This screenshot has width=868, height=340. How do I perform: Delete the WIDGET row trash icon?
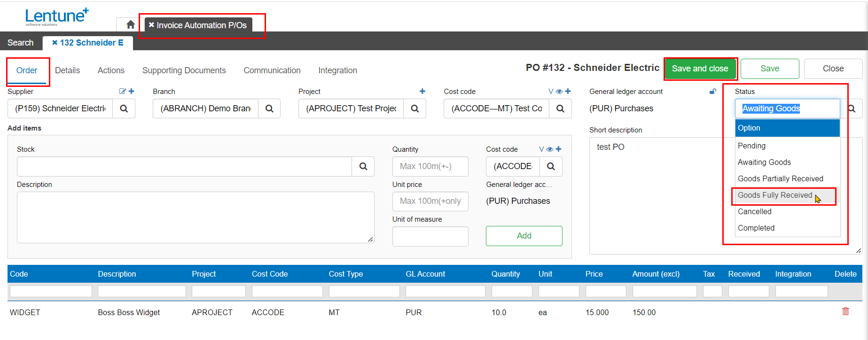click(845, 311)
